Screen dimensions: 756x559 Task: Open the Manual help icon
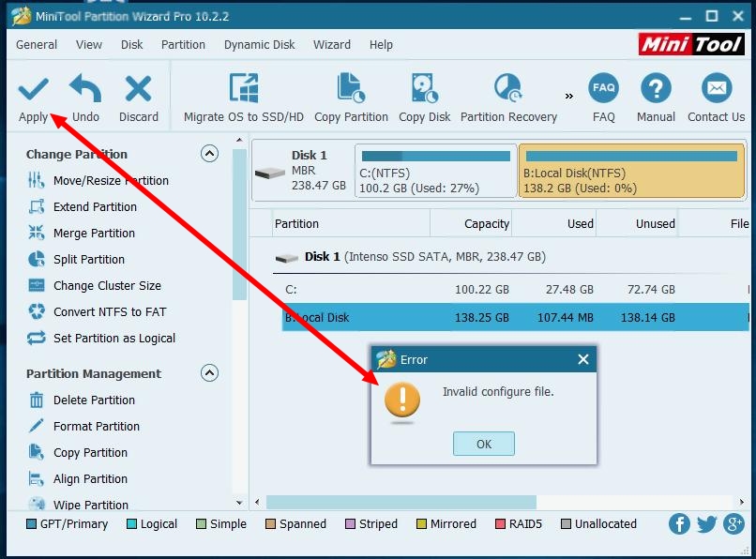click(656, 88)
